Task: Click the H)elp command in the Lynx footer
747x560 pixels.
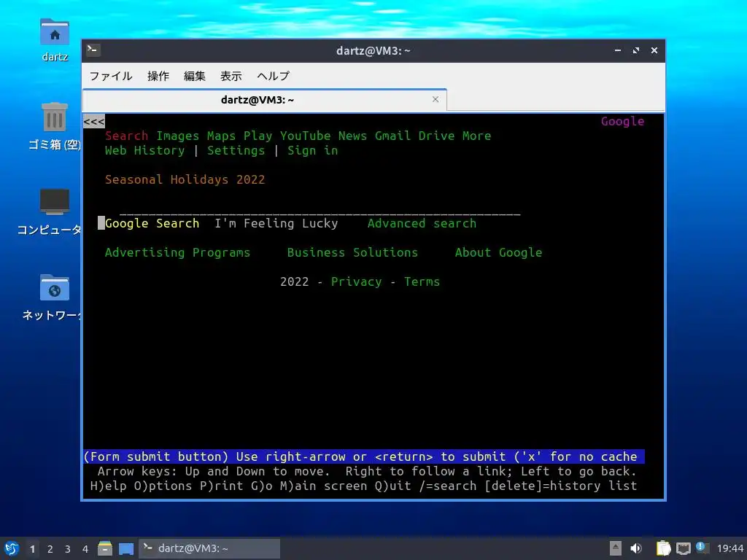Action: pyautogui.click(x=109, y=486)
